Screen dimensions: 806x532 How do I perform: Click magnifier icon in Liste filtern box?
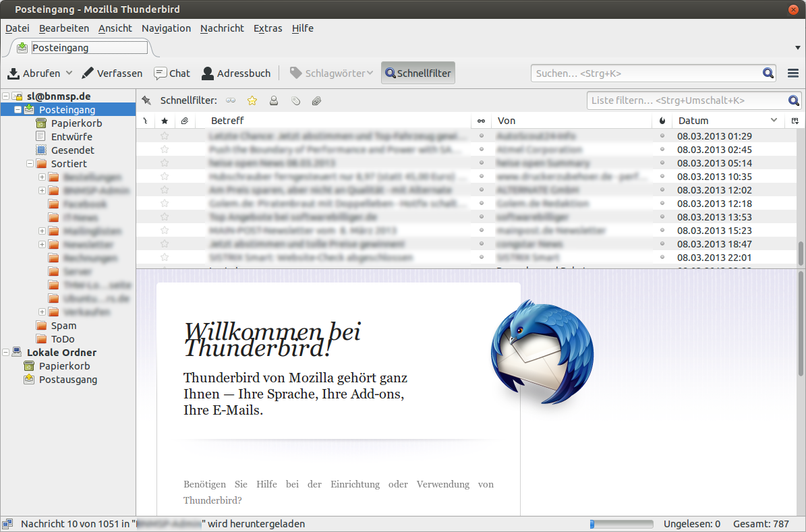click(x=794, y=100)
